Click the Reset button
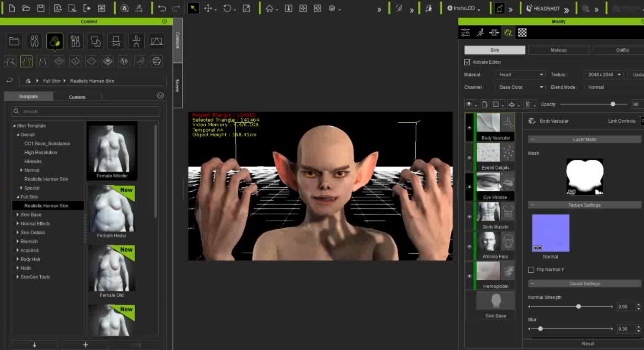The image size is (644, 350). click(588, 343)
